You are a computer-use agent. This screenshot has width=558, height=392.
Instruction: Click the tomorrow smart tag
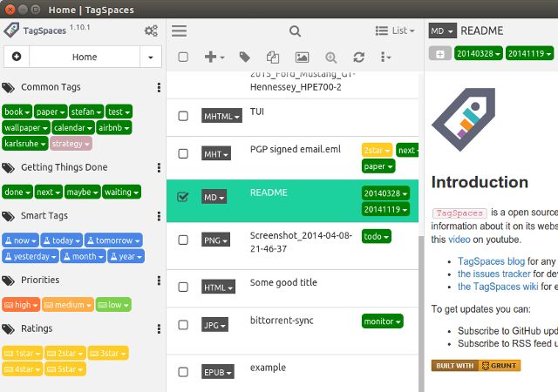coord(113,240)
